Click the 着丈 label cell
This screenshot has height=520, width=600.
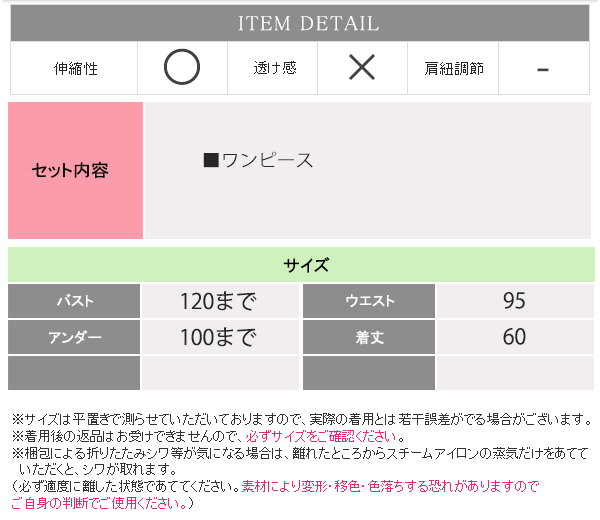click(369, 337)
